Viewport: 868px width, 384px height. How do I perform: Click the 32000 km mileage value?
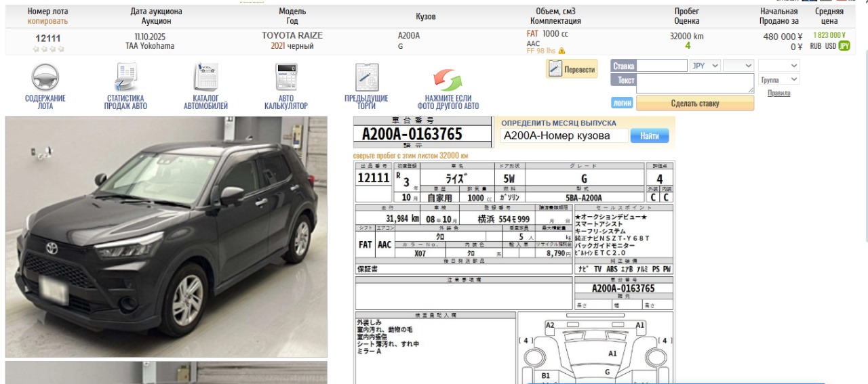point(687,36)
